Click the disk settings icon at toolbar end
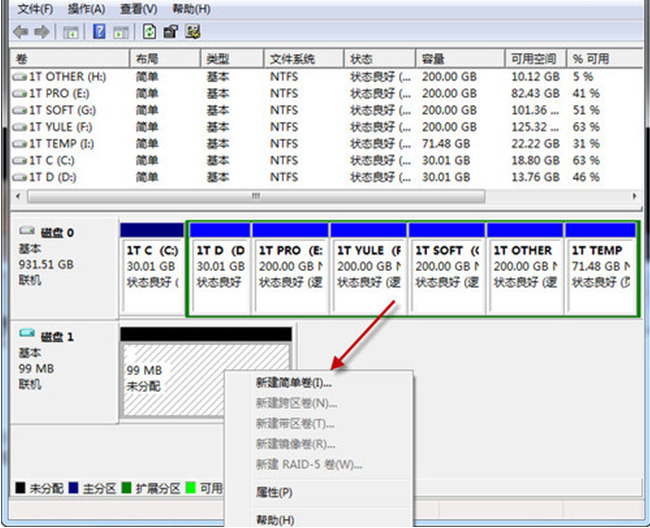The image size is (650, 528). coord(192,32)
